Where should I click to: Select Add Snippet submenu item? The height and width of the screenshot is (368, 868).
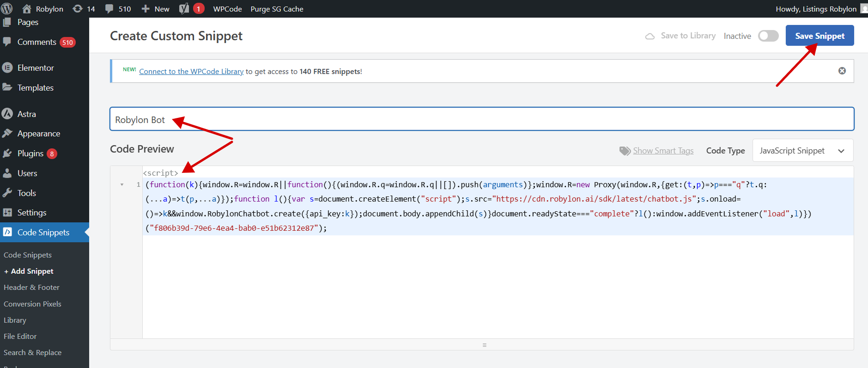(x=29, y=271)
